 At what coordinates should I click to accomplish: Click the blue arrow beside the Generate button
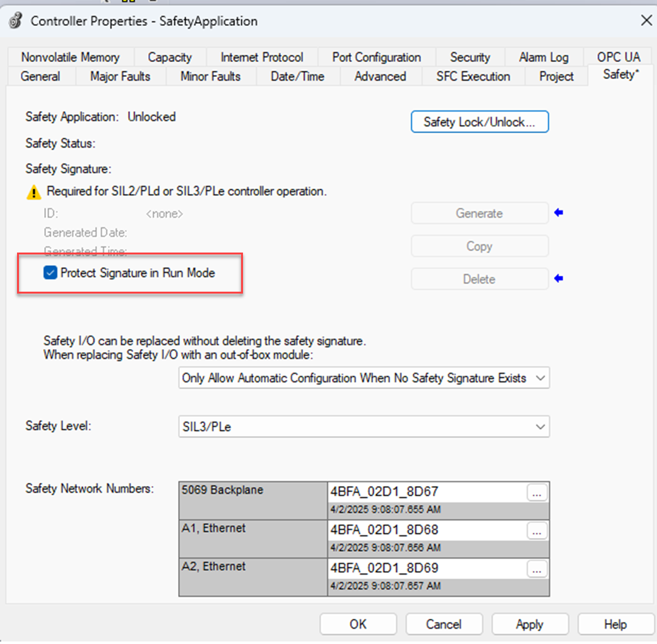559,213
